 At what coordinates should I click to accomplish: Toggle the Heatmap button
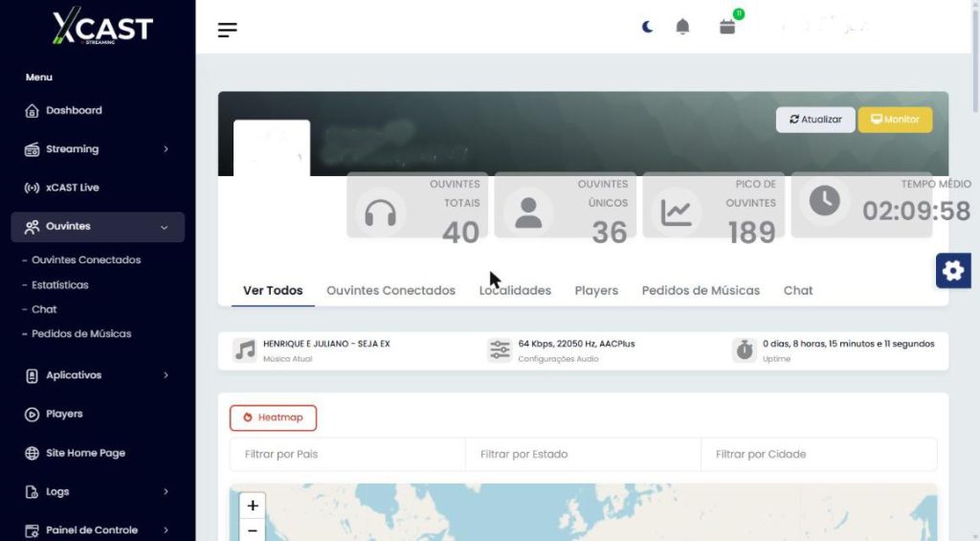[273, 417]
